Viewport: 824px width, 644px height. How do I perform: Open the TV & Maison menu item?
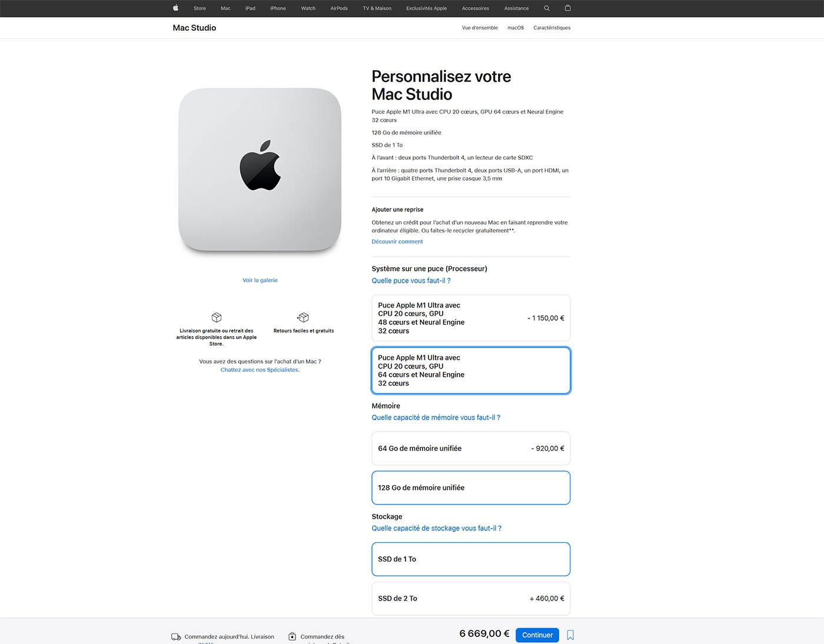(377, 8)
